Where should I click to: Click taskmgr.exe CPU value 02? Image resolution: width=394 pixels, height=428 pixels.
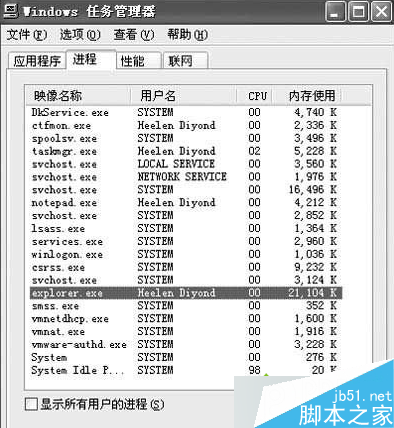254,151
